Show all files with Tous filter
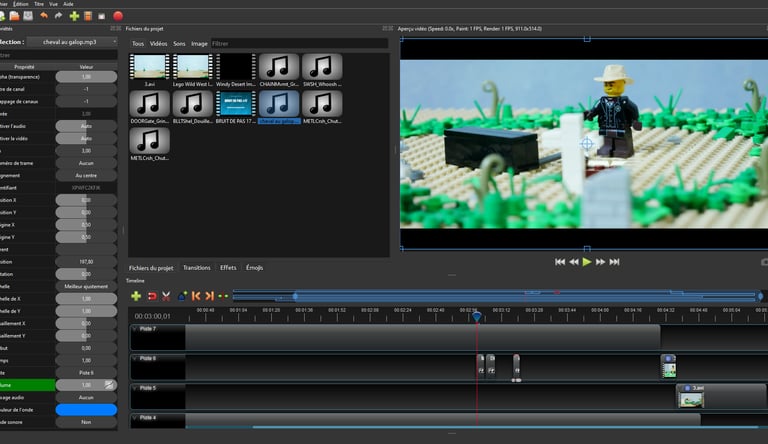The width and height of the screenshot is (768, 444). (138, 44)
